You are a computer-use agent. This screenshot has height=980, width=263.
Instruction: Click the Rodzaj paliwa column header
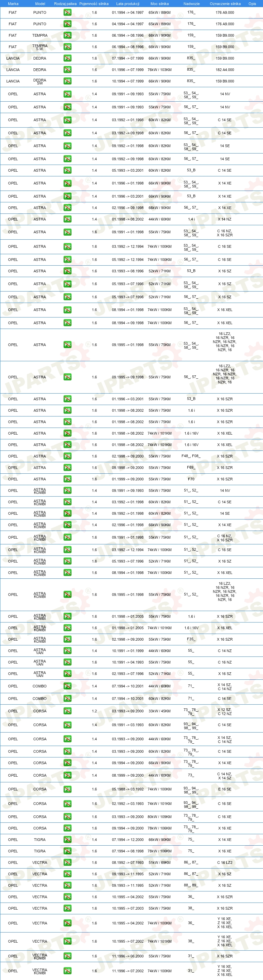coord(65,4)
